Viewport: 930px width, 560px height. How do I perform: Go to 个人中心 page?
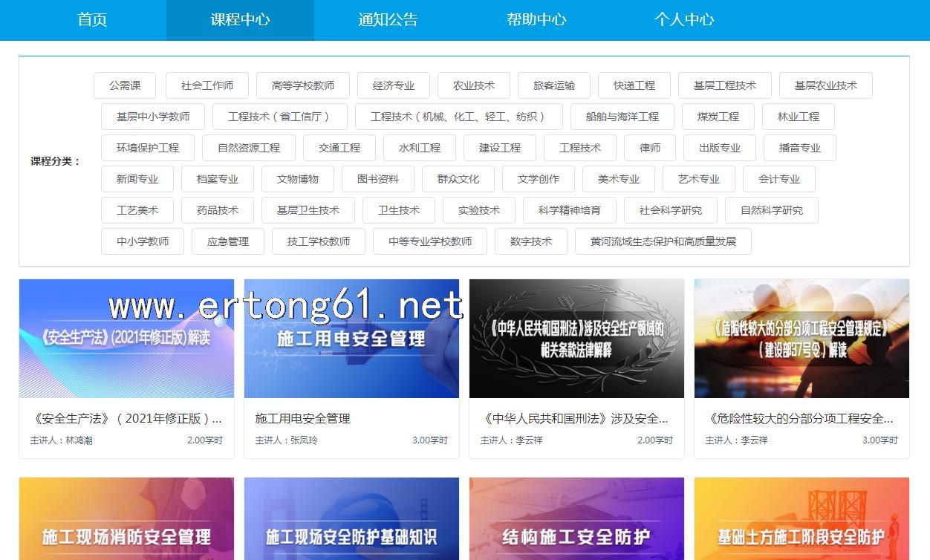[684, 20]
